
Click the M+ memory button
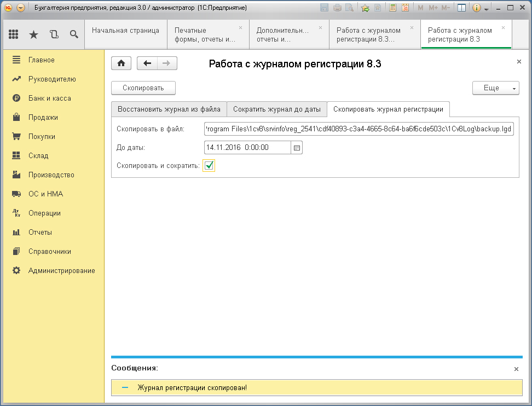click(x=433, y=8)
